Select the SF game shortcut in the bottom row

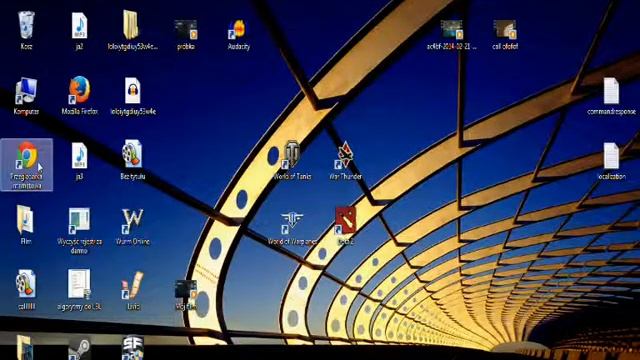(x=133, y=348)
